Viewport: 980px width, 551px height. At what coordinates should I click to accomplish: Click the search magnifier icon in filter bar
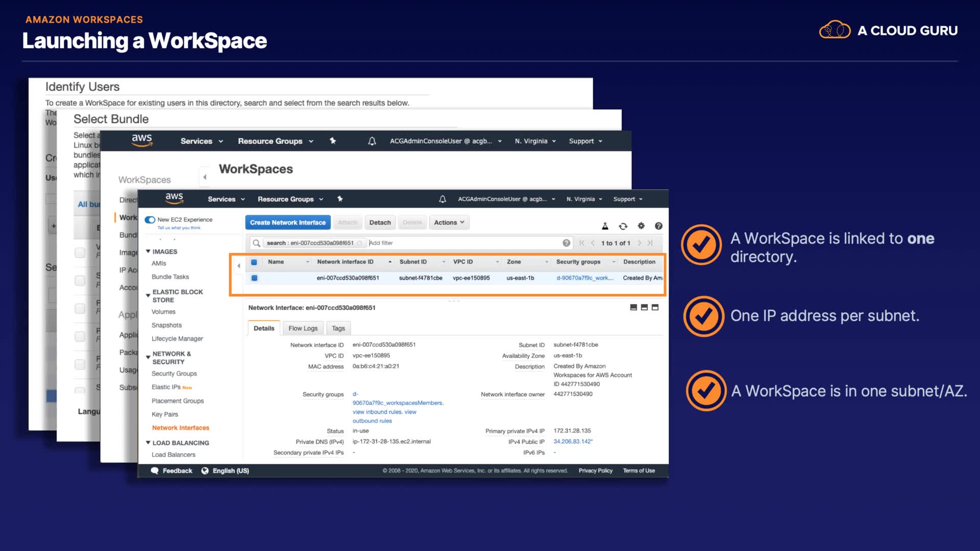[257, 243]
